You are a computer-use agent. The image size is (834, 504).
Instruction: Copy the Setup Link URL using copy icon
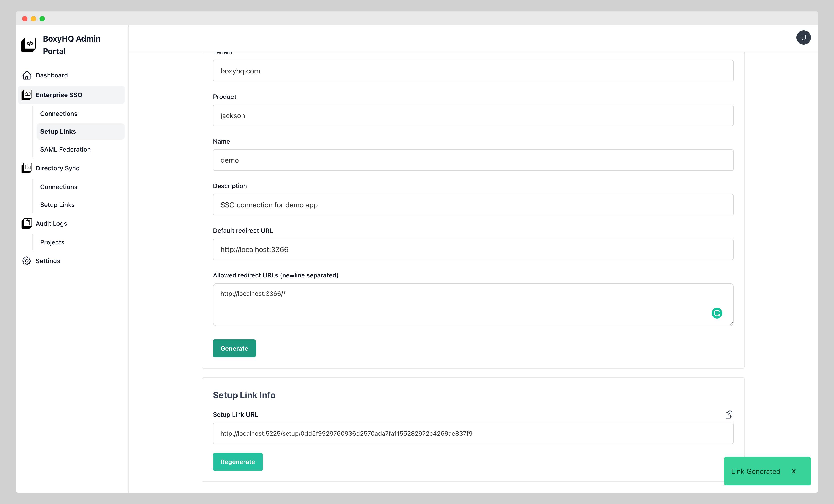[x=729, y=414]
